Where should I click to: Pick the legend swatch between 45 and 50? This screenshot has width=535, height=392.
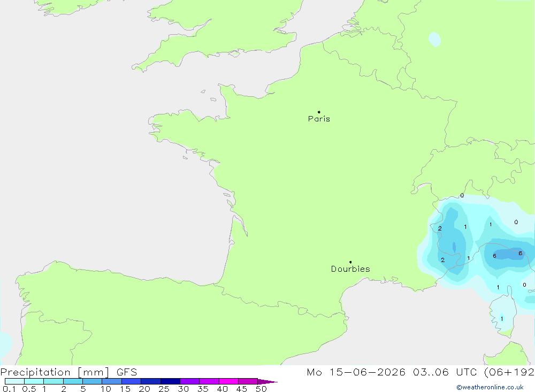click(248, 381)
